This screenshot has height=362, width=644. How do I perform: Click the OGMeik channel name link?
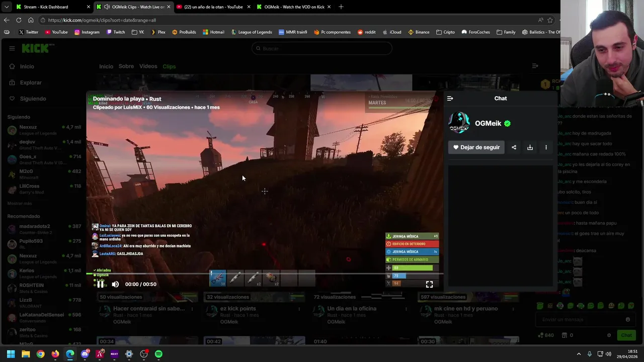coord(488,123)
